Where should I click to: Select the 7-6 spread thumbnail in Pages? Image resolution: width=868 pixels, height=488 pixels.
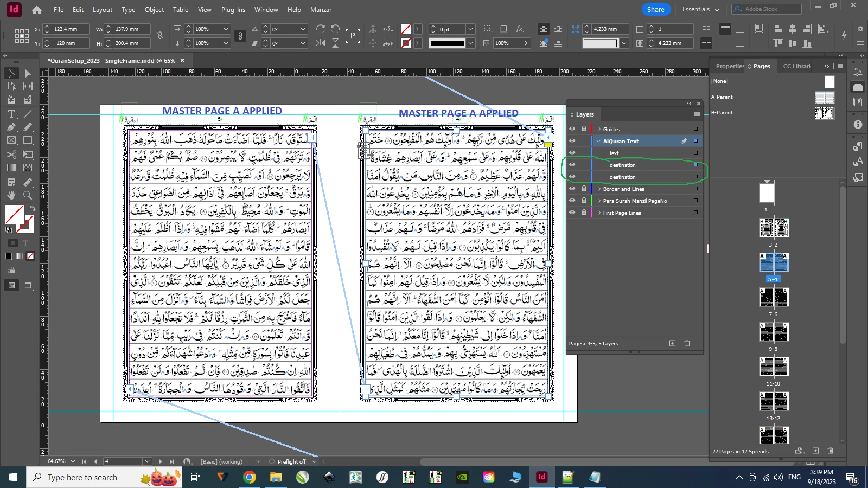click(x=774, y=297)
